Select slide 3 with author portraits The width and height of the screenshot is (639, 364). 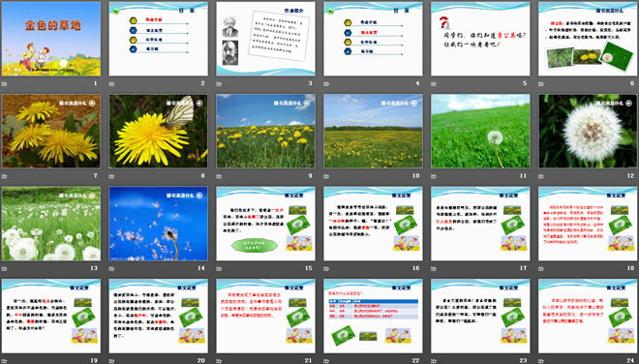(265, 39)
